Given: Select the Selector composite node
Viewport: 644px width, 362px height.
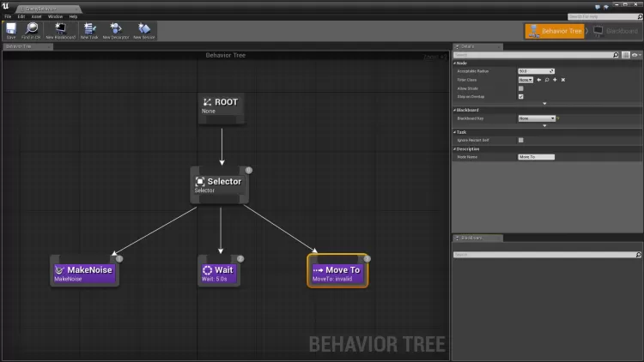Looking at the screenshot, I should [219, 184].
